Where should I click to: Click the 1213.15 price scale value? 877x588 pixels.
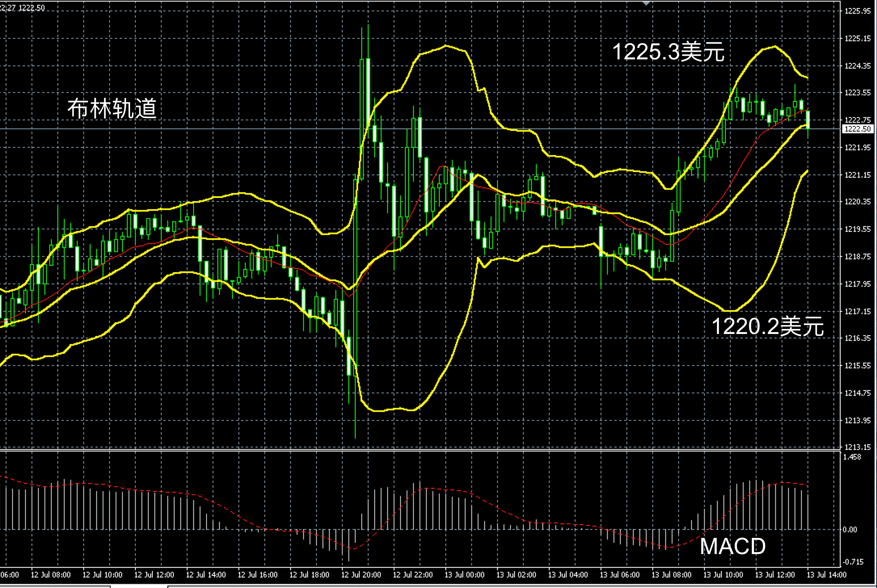pyautogui.click(x=858, y=447)
